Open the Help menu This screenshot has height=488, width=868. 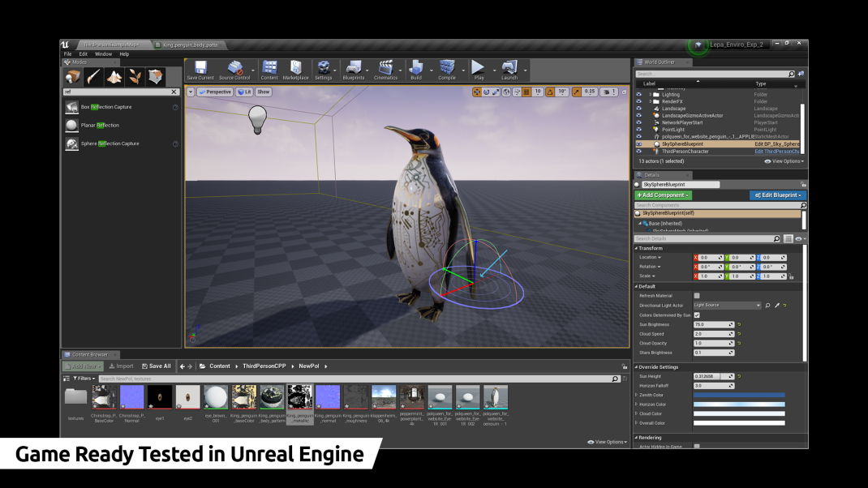[x=124, y=54]
